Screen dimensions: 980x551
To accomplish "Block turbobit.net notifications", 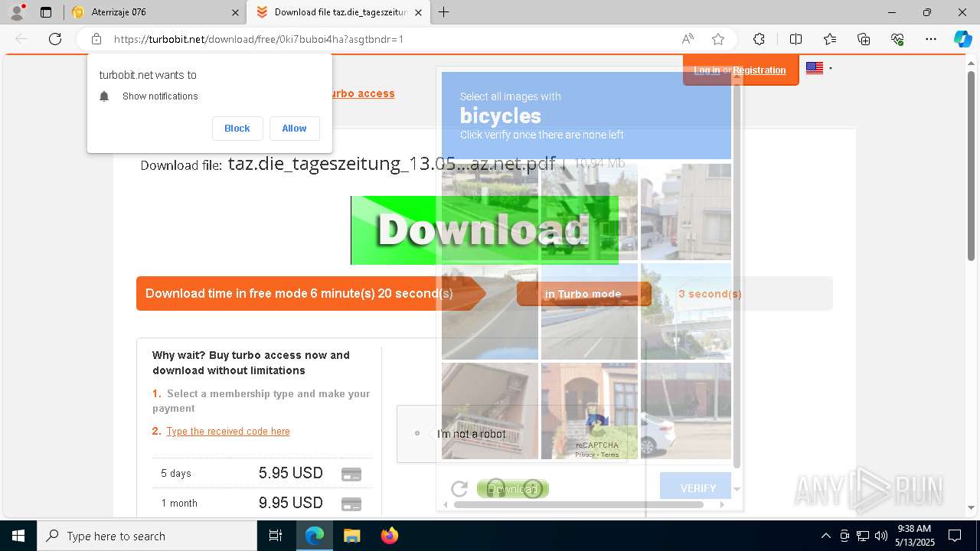I will (x=237, y=129).
